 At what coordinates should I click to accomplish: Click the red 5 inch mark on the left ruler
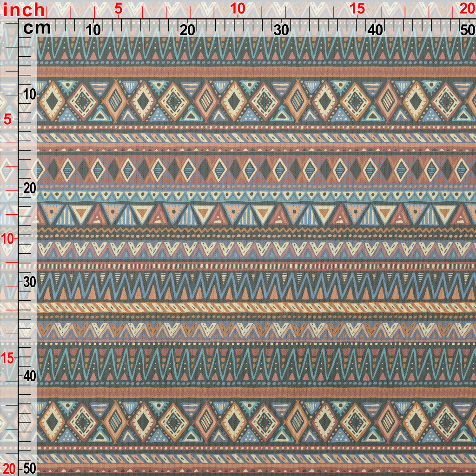[7, 119]
